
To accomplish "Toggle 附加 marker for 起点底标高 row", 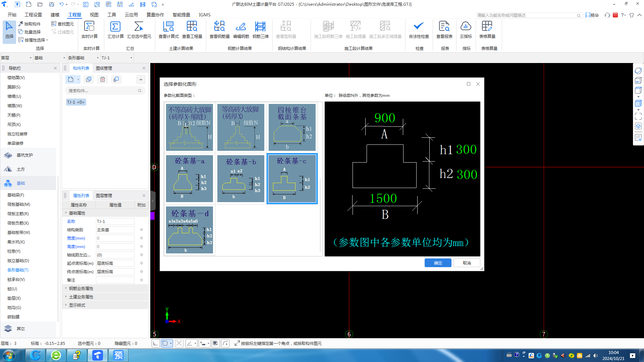I will pos(142,263).
